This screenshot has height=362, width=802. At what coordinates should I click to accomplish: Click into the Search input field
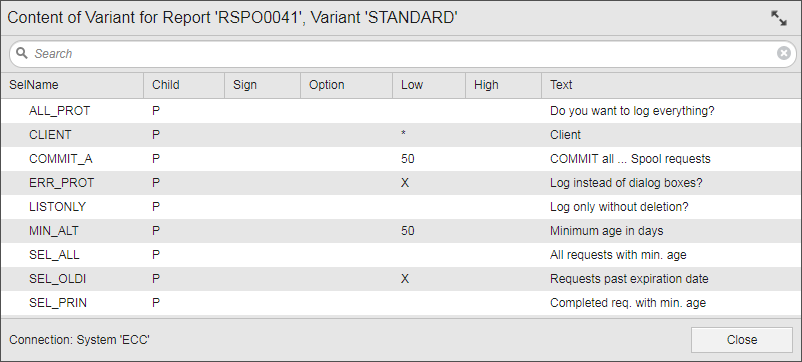click(x=401, y=54)
